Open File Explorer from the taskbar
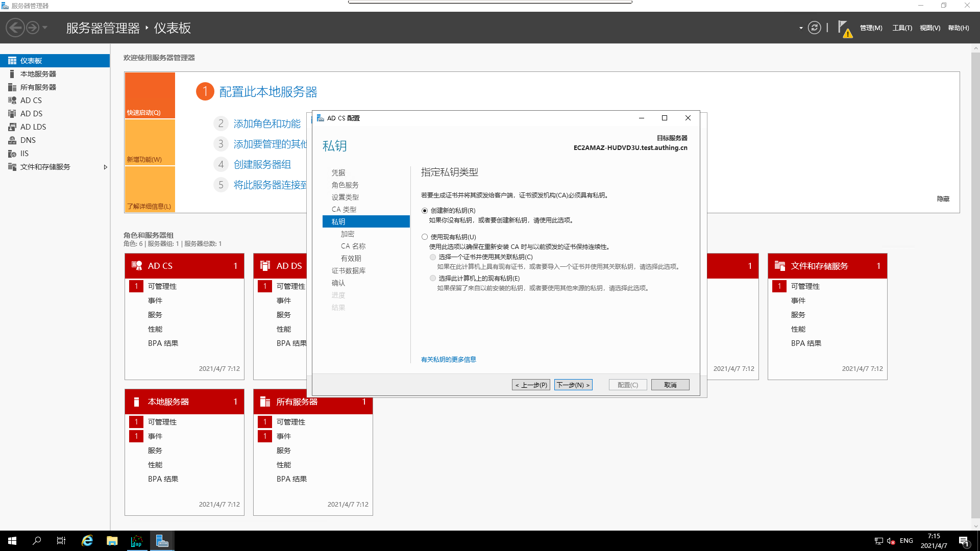The image size is (980, 551). coord(112,541)
